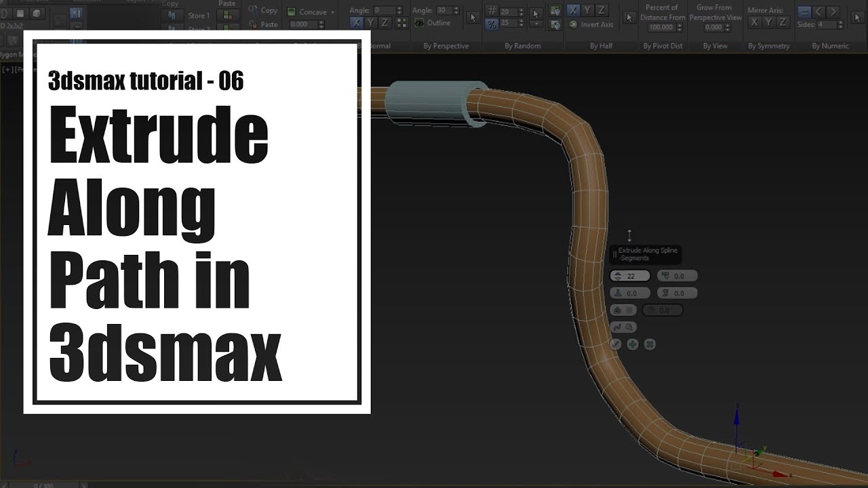Adjust the Percent of Distance From spinner

click(679, 27)
